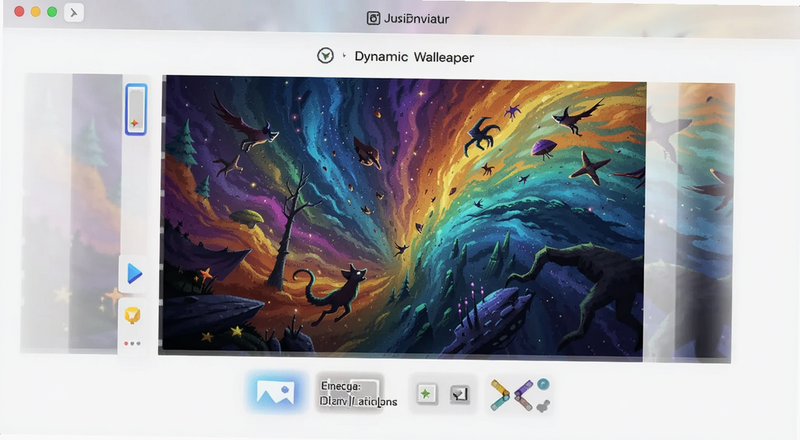Open the three-dots more menu in sidebar
800x440 pixels.
133,344
